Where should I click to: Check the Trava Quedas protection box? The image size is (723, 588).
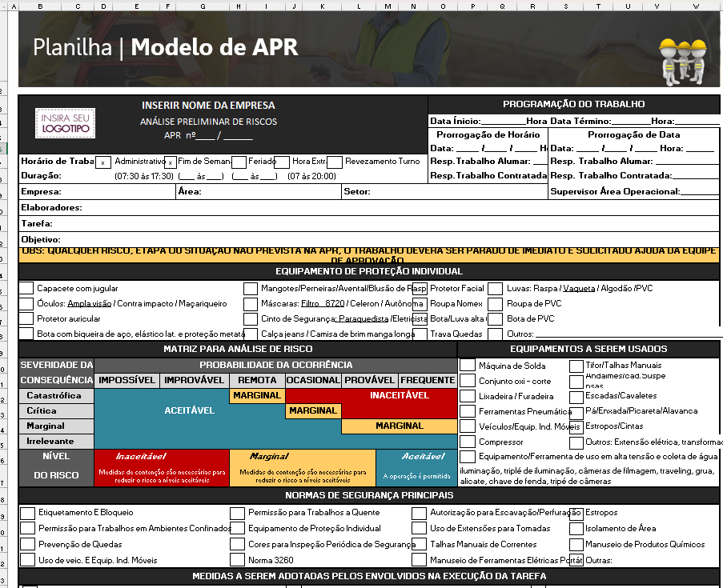point(420,333)
